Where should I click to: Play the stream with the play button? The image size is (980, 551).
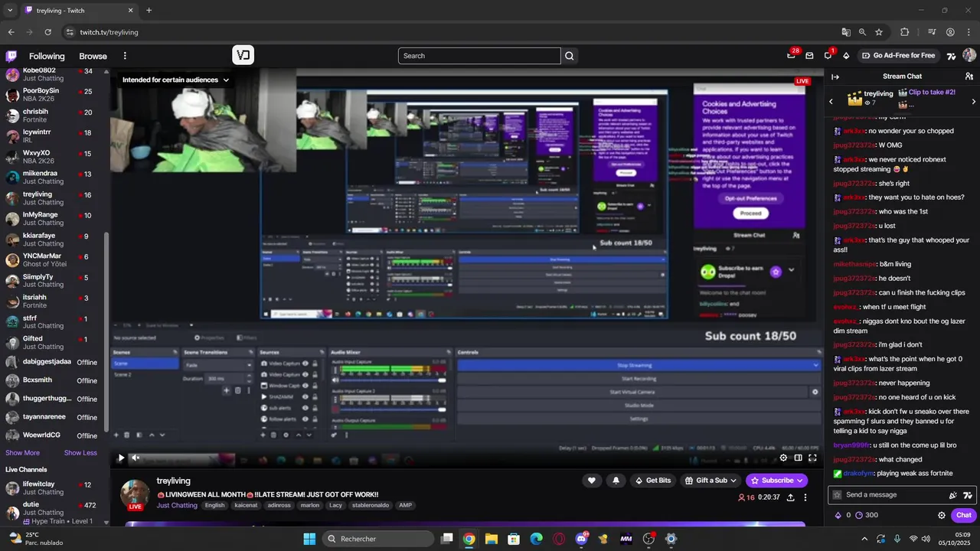click(x=120, y=458)
